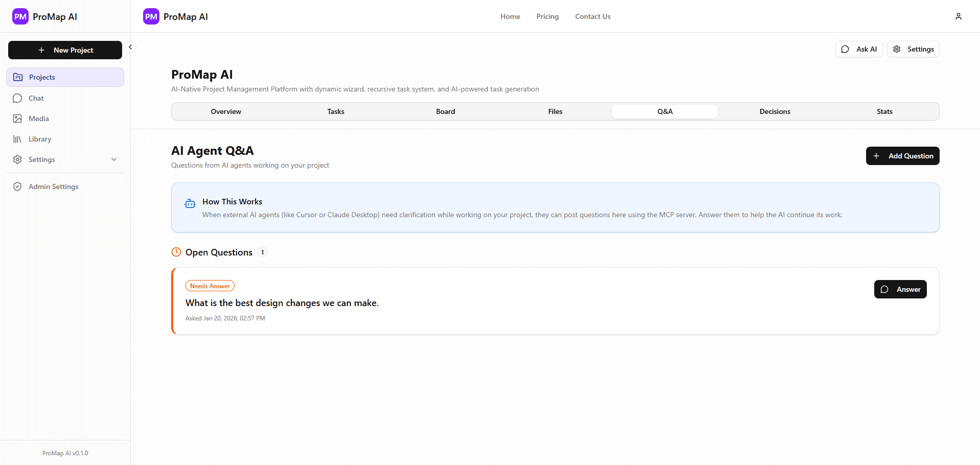Image resolution: width=980 pixels, height=465 pixels.
Task: Click the Media icon in the sidebar
Action: click(x=18, y=118)
